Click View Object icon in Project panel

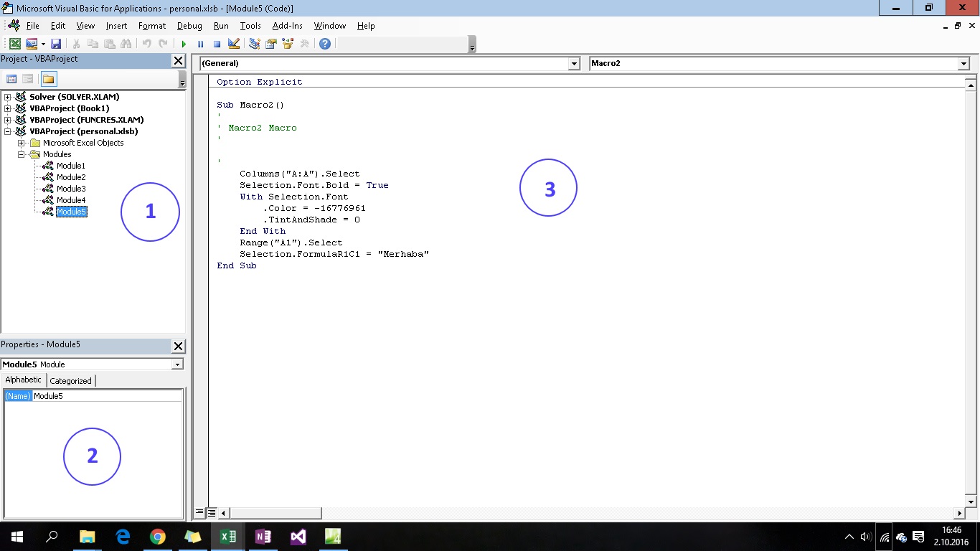[27, 79]
